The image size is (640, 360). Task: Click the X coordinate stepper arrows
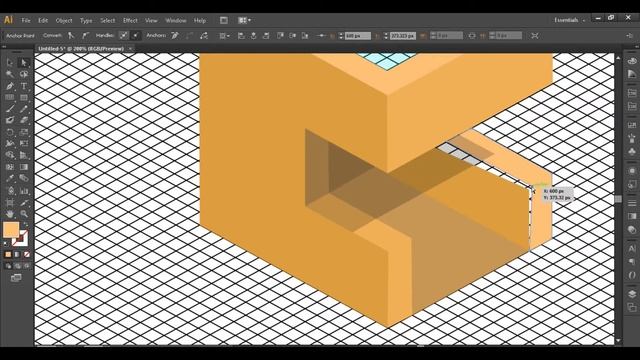tap(341, 36)
